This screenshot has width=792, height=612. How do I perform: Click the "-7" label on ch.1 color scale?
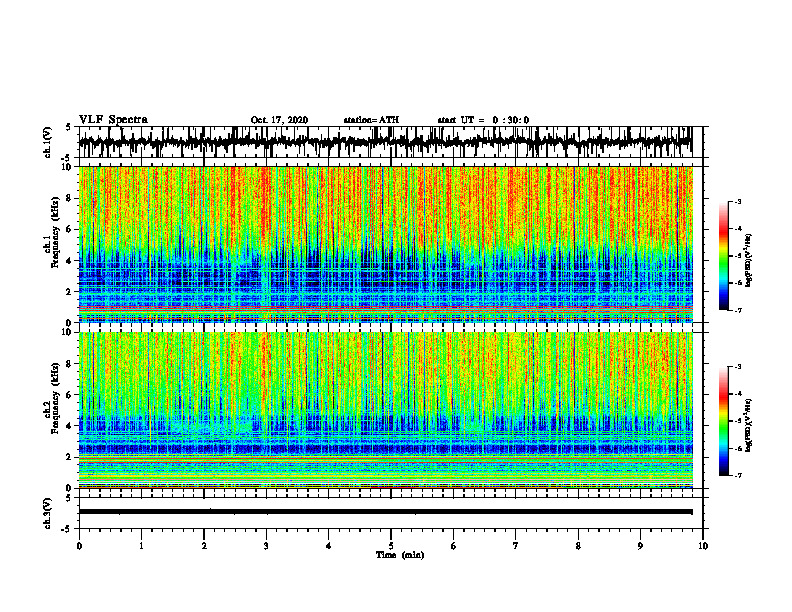point(738,310)
